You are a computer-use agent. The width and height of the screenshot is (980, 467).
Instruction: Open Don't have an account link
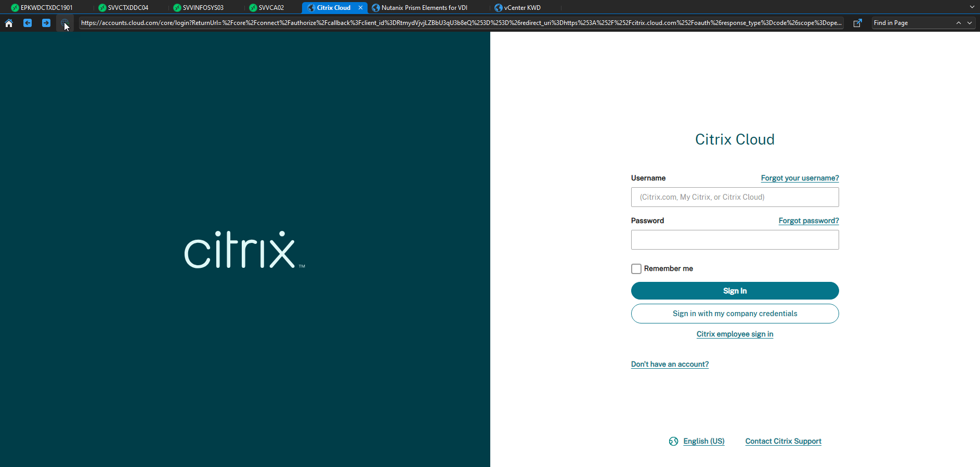(670, 364)
